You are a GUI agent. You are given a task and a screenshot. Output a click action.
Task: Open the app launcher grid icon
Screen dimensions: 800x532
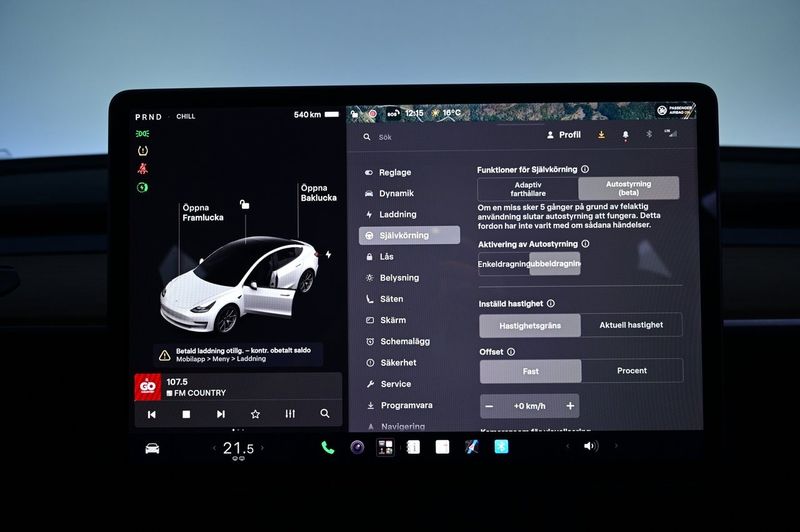[x=385, y=447]
